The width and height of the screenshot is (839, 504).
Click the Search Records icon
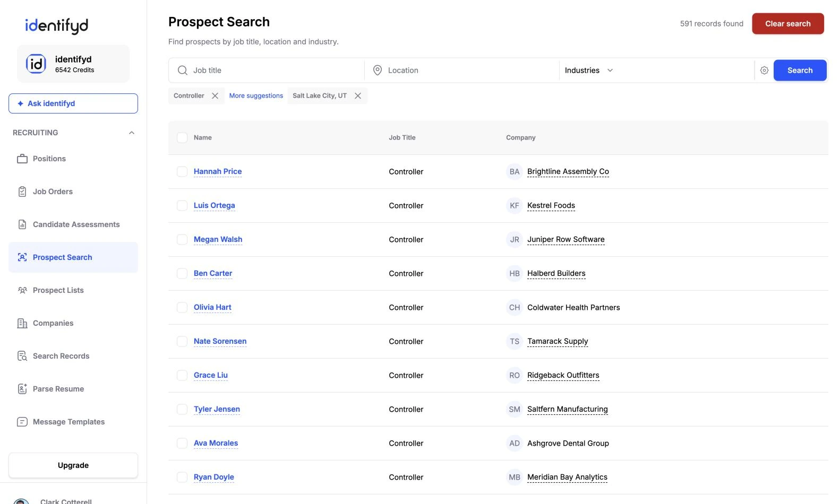coord(22,356)
